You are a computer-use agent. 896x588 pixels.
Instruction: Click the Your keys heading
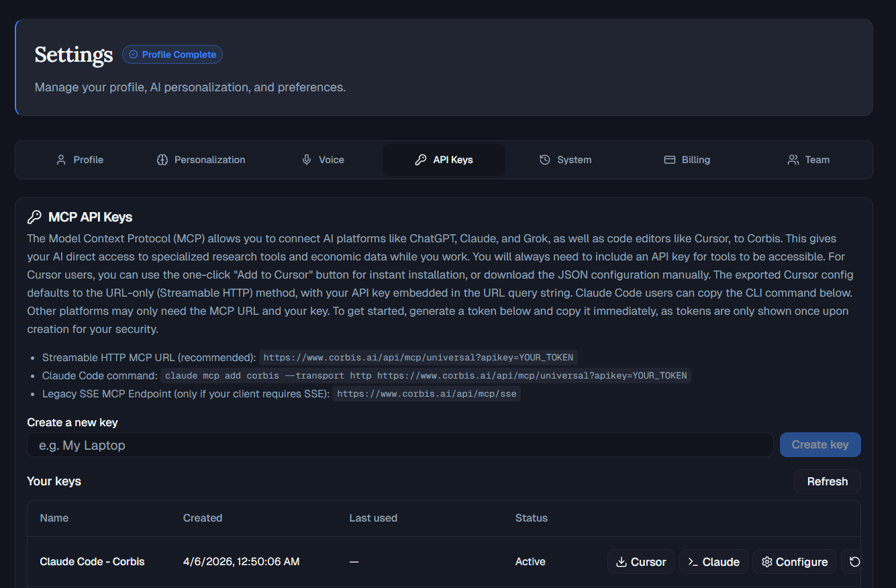coord(54,481)
